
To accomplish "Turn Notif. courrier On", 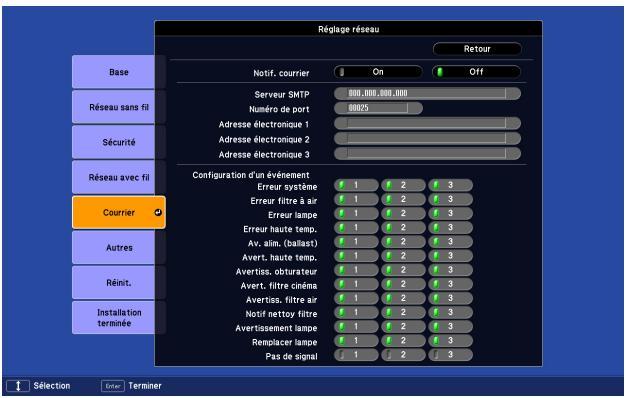I will pos(378,72).
